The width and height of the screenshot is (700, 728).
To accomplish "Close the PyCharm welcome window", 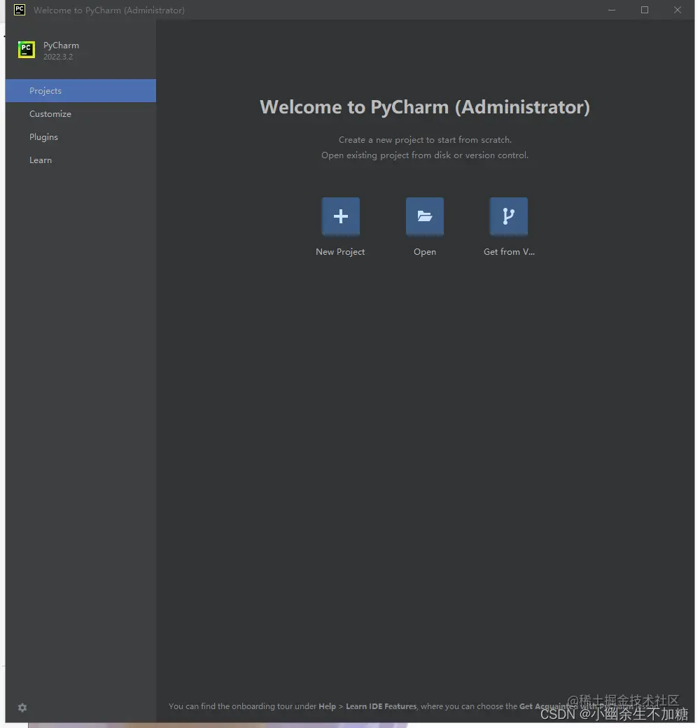I will (x=678, y=10).
